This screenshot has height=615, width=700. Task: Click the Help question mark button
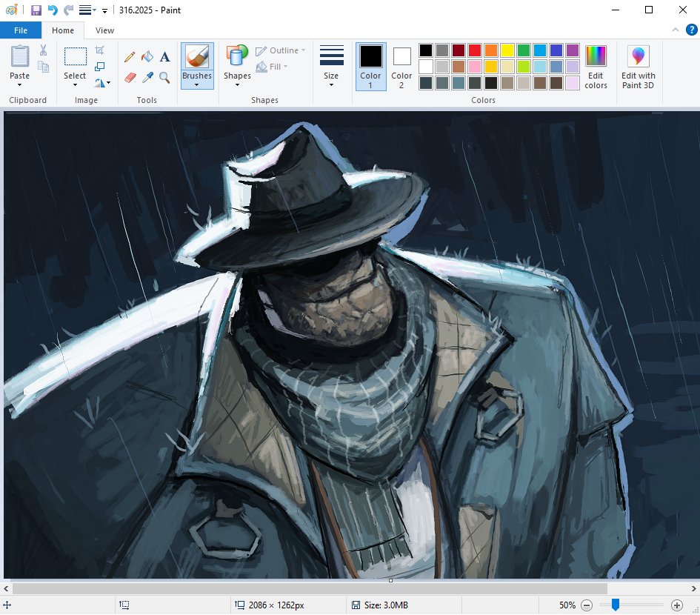pyautogui.click(x=690, y=30)
